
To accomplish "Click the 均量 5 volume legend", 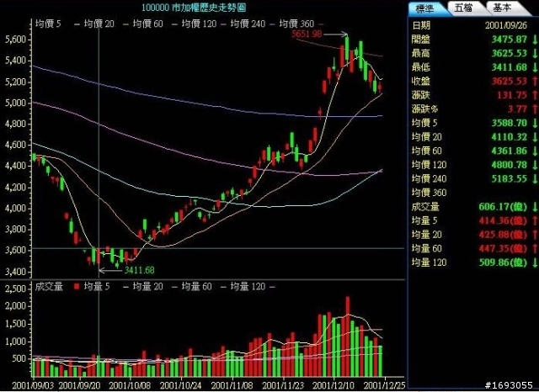I will point(97,287).
